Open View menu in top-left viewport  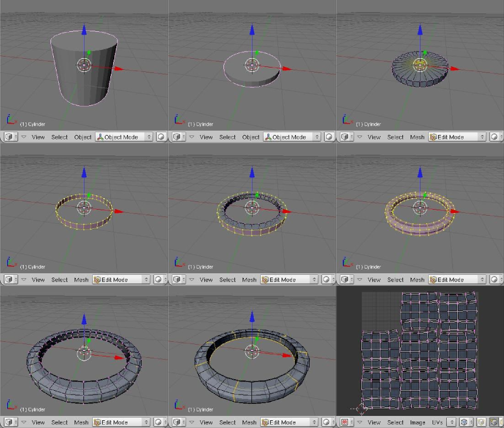38,137
